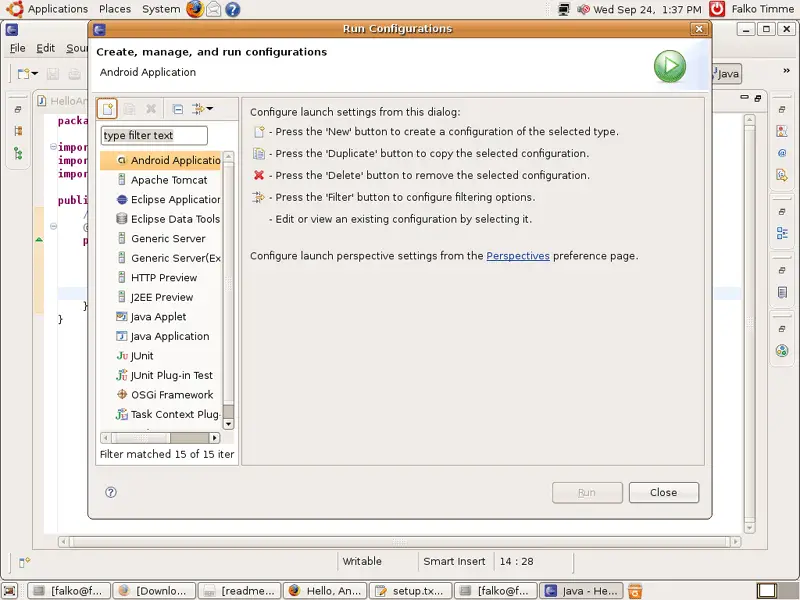Click list horizontal scroll left arrow
800x600 pixels.
click(106, 438)
